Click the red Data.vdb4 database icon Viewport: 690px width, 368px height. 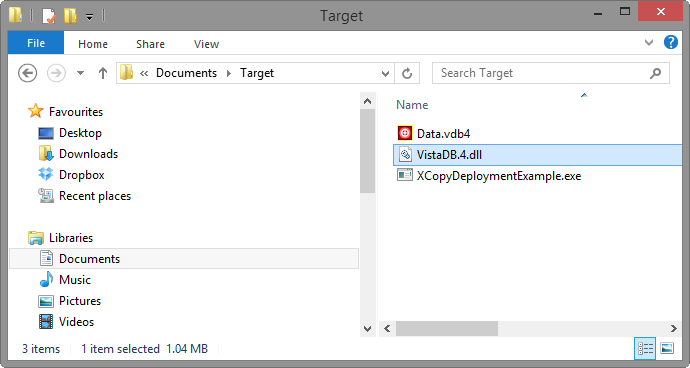(x=404, y=133)
